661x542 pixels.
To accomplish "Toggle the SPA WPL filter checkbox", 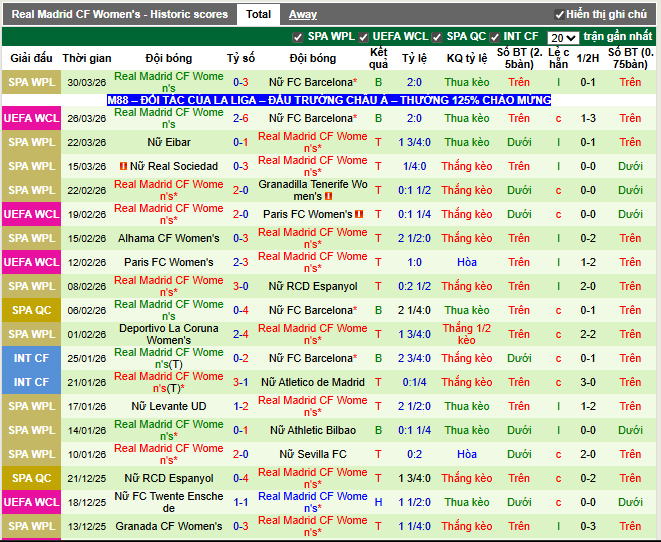I will (297, 37).
